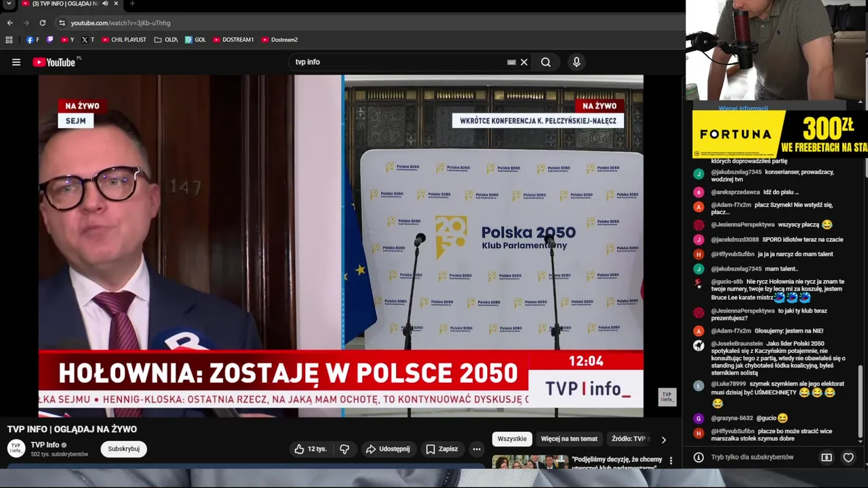Open the Super Chat money icon in chat
The image size is (868, 488).
[x=827, y=457]
